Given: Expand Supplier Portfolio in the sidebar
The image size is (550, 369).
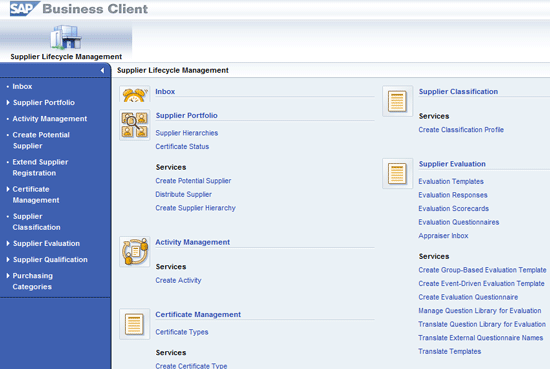Looking at the screenshot, I should pyautogui.click(x=8, y=102).
